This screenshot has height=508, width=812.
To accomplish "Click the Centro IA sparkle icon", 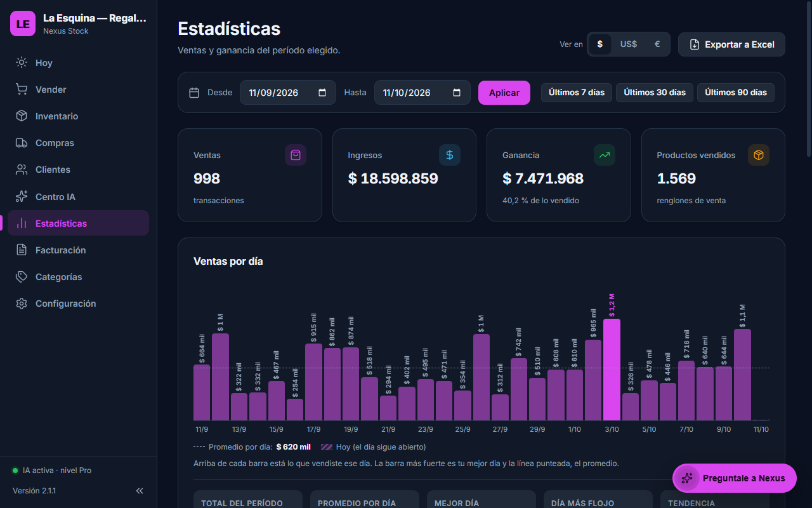I will click(x=22, y=196).
